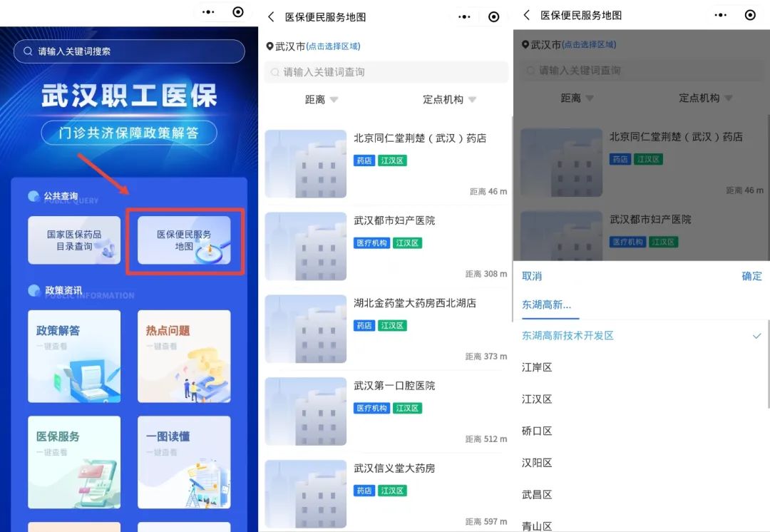Select the 武汉信义堂大药房 name
Image resolution: width=770 pixels, height=532 pixels.
tap(394, 468)
